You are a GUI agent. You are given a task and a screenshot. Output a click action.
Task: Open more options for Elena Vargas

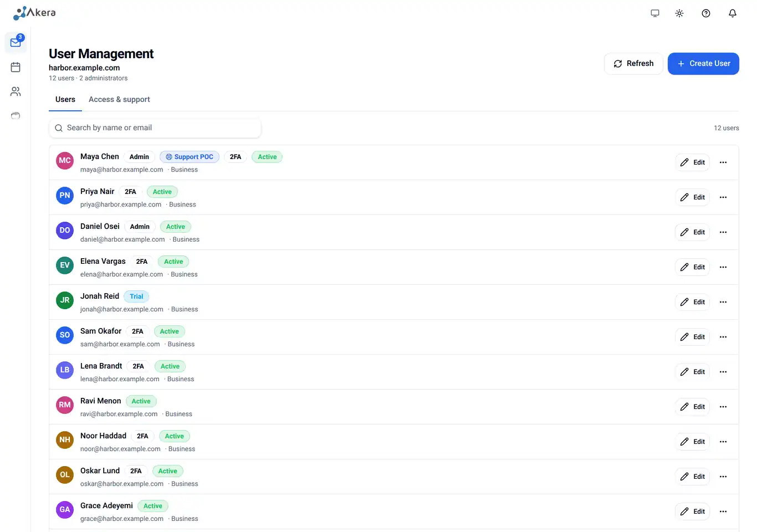click(723, 267)
